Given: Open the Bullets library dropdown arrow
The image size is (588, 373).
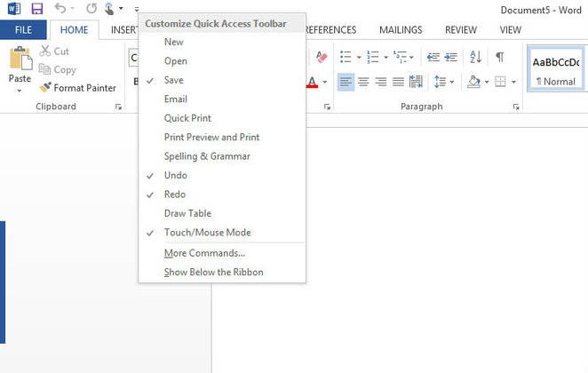Looking at the screenshot, I should [359, 58].
